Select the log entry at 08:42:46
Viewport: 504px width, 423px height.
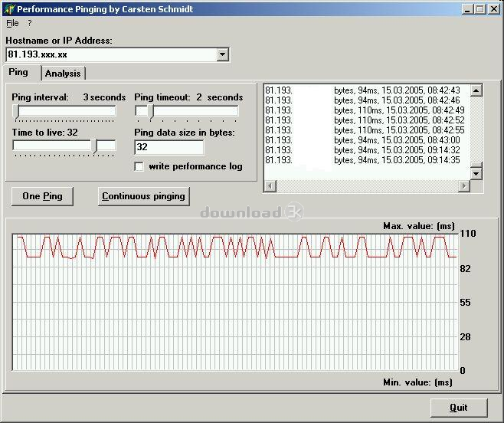point(362,100)
